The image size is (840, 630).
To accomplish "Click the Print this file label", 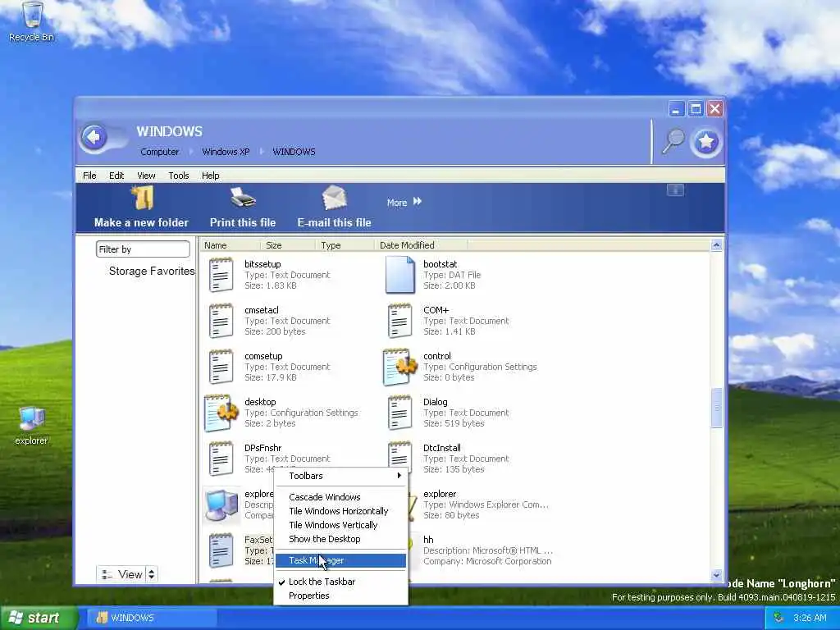I will (243, 222).
